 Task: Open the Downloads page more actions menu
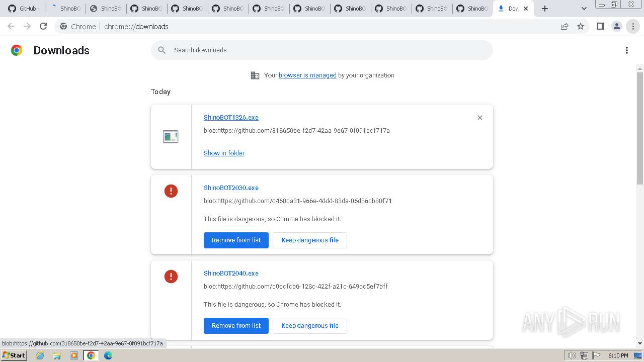pos(626,50)
